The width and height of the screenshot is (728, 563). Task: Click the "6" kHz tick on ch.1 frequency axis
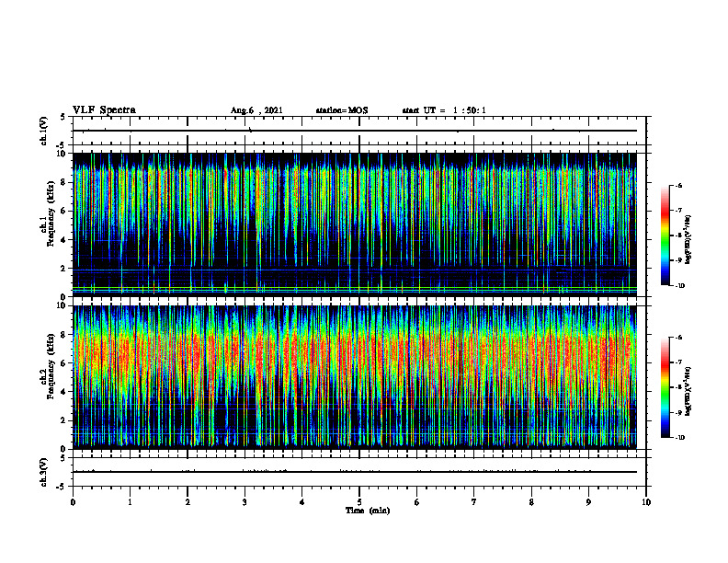pyautogui.click(x=64, y=211)
